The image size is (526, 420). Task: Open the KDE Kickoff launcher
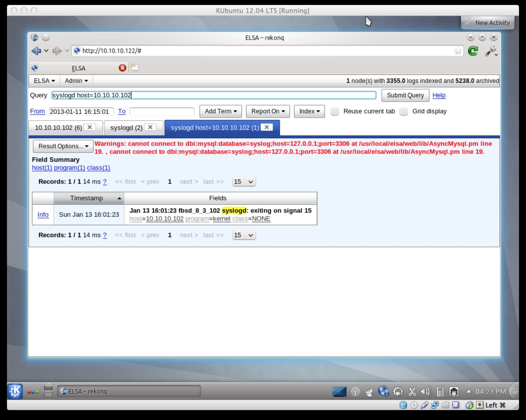point(15,391)
